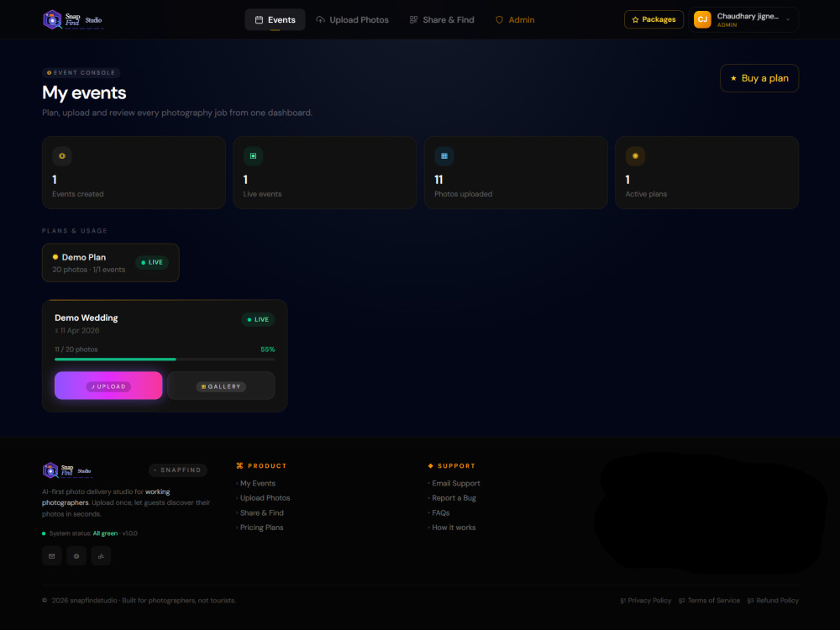Open Email Support link

(456, 483)
